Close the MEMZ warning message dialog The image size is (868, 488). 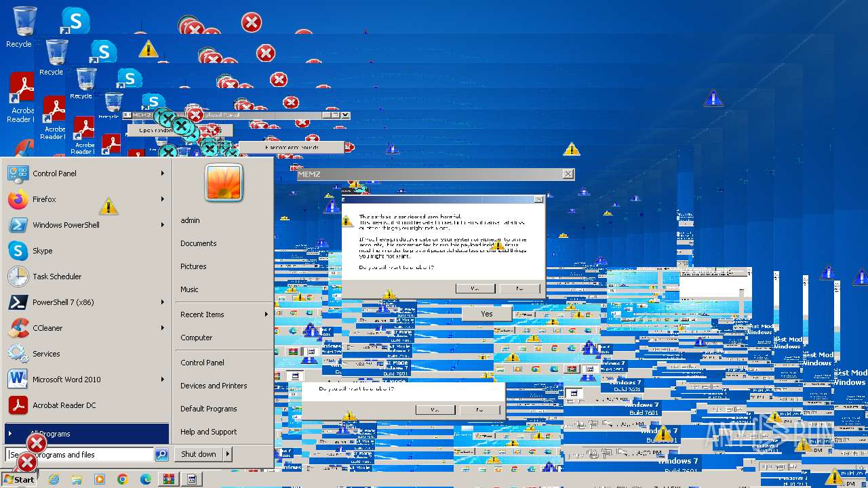point(538,199)
